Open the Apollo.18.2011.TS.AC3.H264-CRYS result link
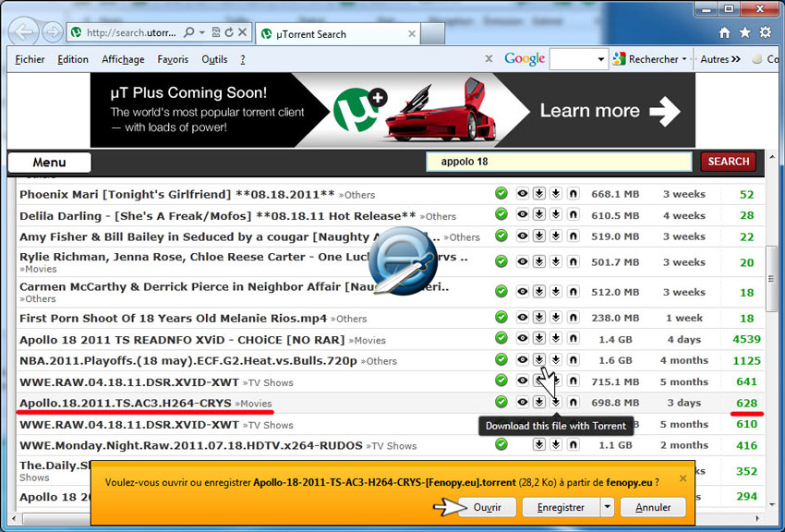785x532 pixels. click(x=126, y=403)
